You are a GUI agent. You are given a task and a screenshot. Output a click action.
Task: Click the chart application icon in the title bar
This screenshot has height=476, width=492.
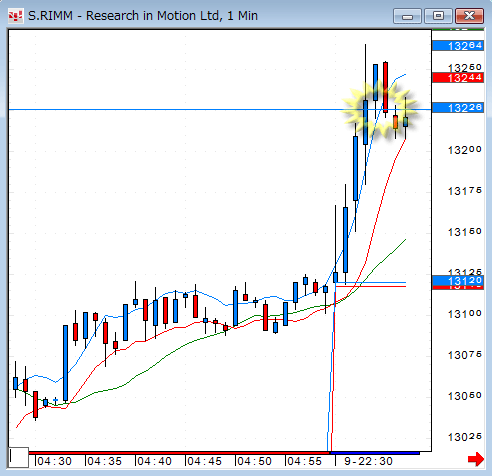point(16,16)
